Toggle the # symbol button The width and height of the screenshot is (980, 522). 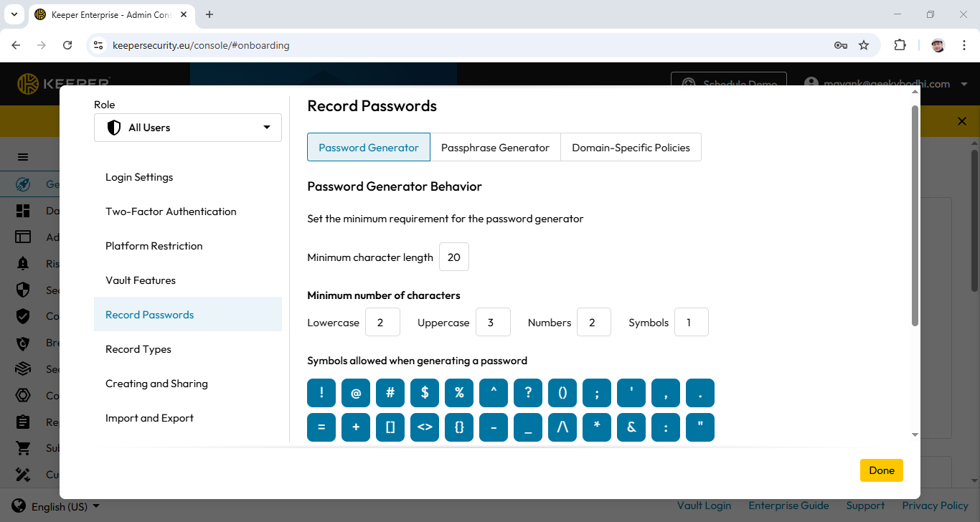(390, 393)
